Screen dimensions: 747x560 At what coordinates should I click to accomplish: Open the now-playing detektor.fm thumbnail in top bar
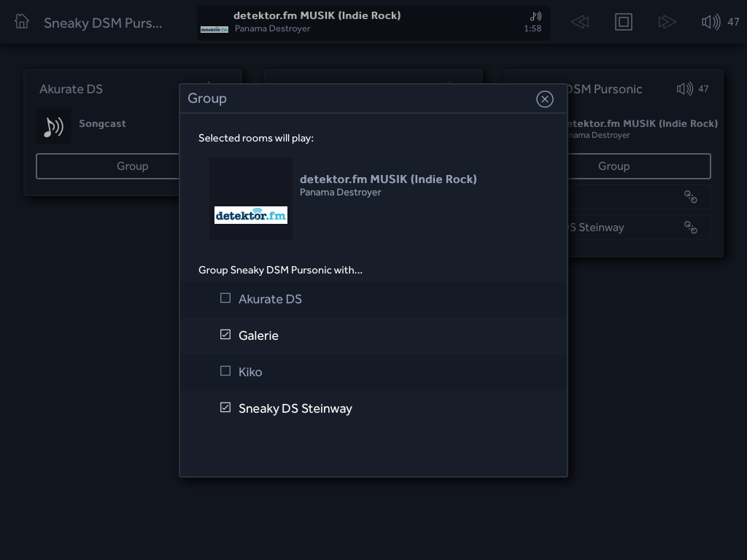tap(214, 29)
